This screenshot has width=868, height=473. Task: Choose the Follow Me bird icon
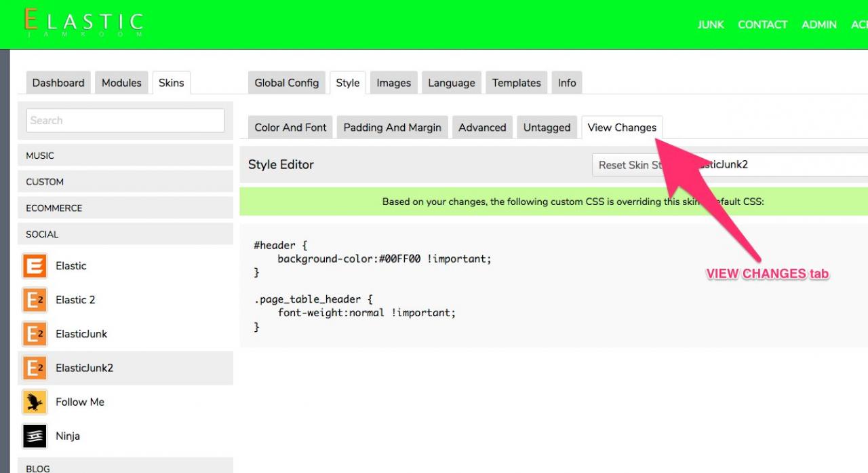point(35,402)
